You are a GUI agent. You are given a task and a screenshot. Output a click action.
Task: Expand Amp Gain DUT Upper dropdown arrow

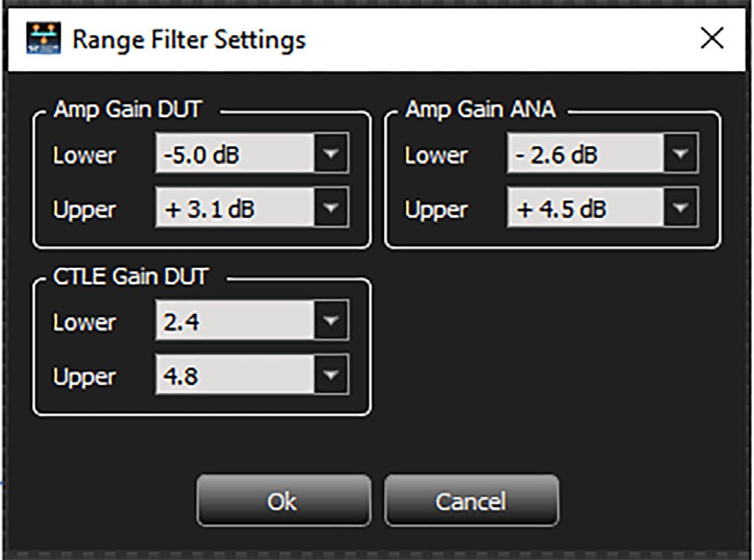(331, 208)
